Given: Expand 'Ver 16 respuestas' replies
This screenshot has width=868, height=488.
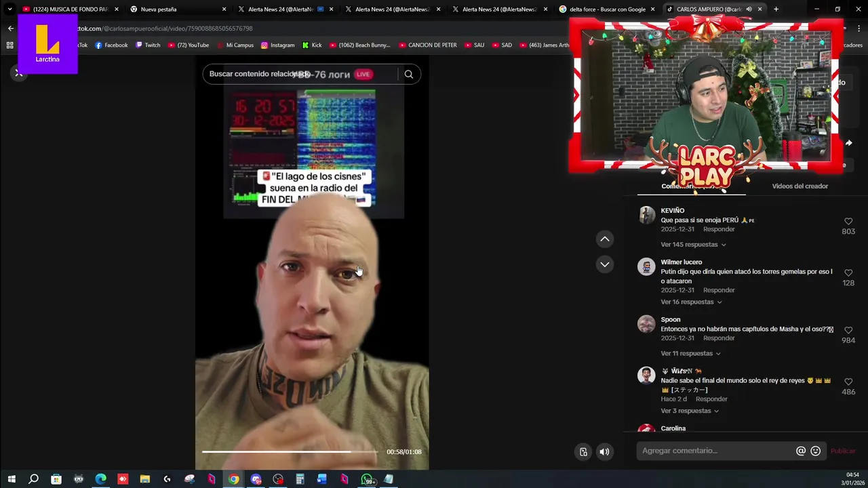Looking at the screenshot, I should coord(691,302).
